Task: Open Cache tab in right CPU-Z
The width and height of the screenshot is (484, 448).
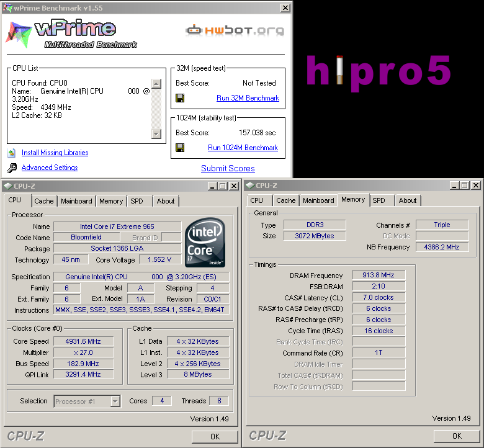Action: 286,200
